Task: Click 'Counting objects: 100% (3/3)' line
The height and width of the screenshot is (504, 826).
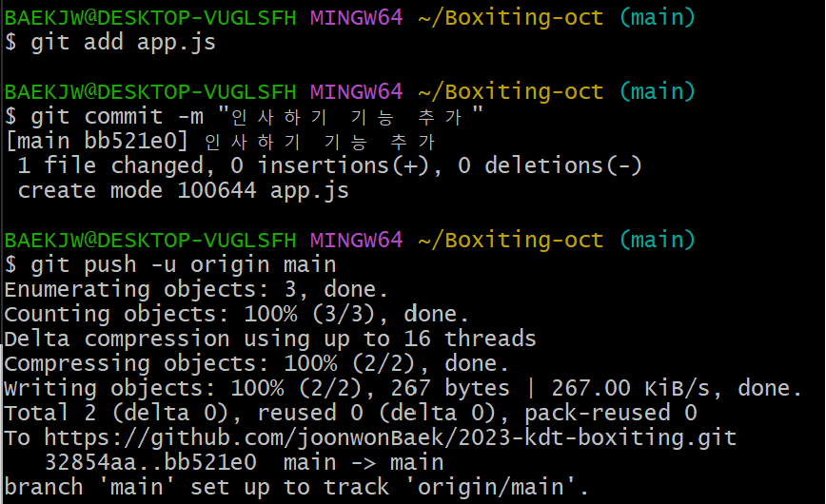Action: (x=236, y=314)
